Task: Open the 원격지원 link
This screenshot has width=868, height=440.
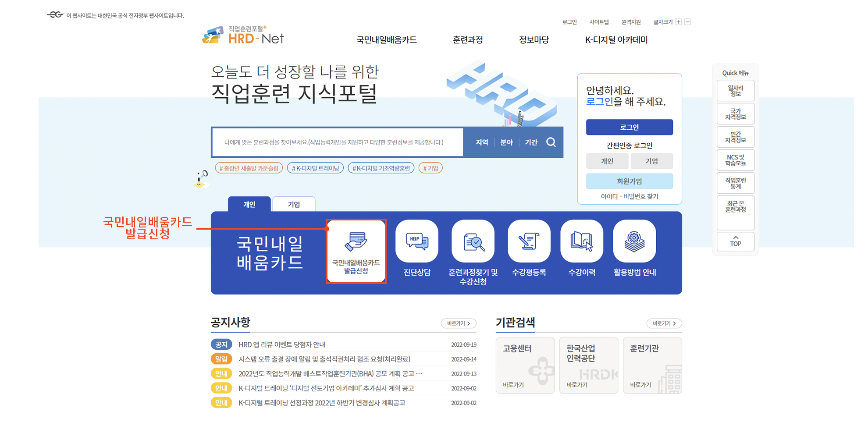Action: click(x=631, y=22)
